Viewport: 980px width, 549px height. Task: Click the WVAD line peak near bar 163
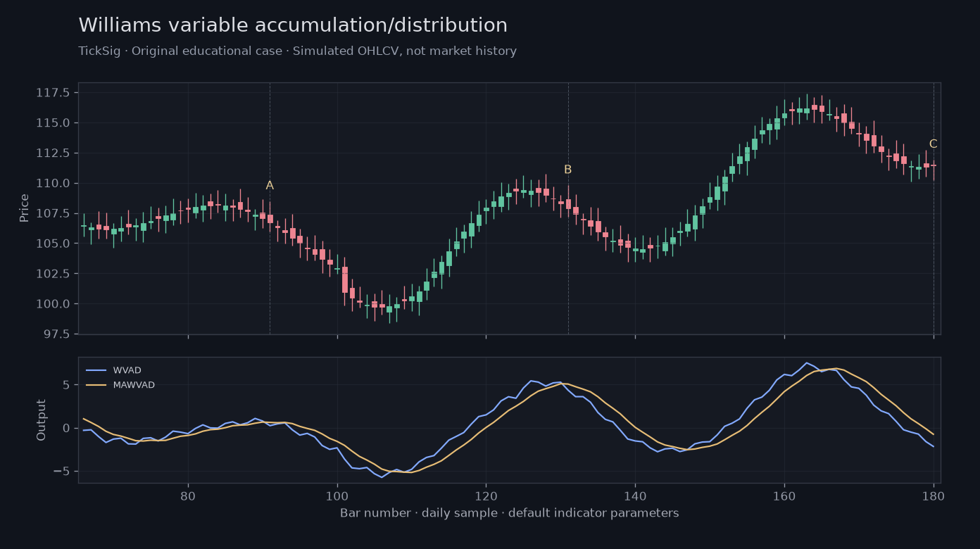pyautogui.click(x=807, y=362)
